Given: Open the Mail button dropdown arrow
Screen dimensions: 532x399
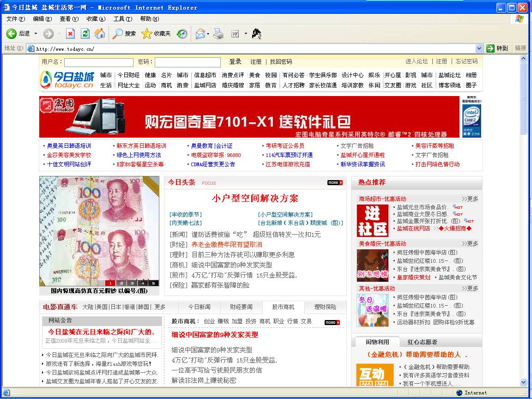Looking at the screenshot, I should [x=208, y=34].
